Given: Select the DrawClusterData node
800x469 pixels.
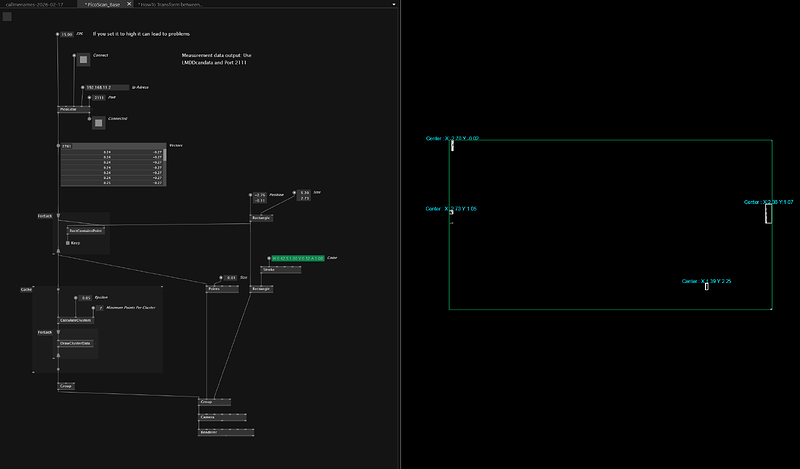Looking at the screenshot, I should tap(74, 342).
